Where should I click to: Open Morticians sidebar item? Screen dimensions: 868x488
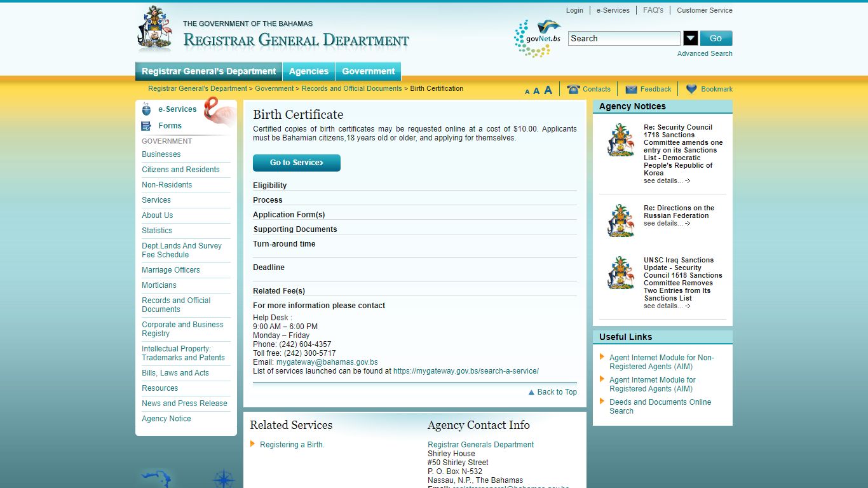pyautogui.click(x=159, y=285)
